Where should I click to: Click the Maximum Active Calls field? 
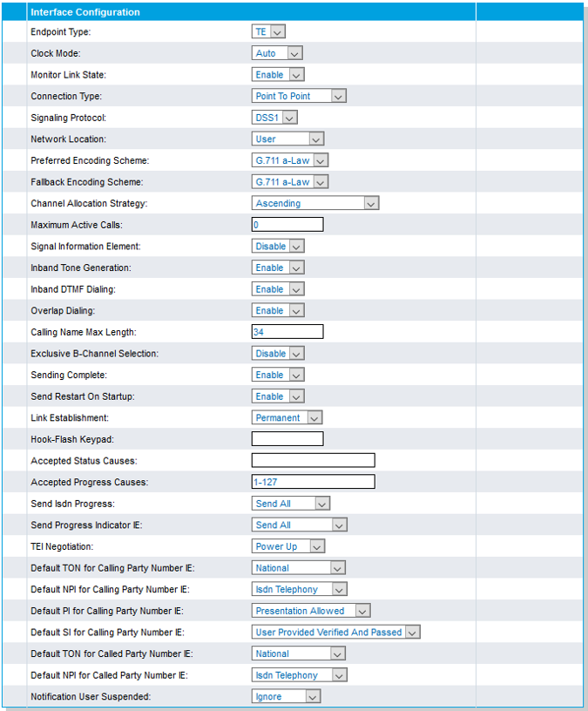coord(287,225)
